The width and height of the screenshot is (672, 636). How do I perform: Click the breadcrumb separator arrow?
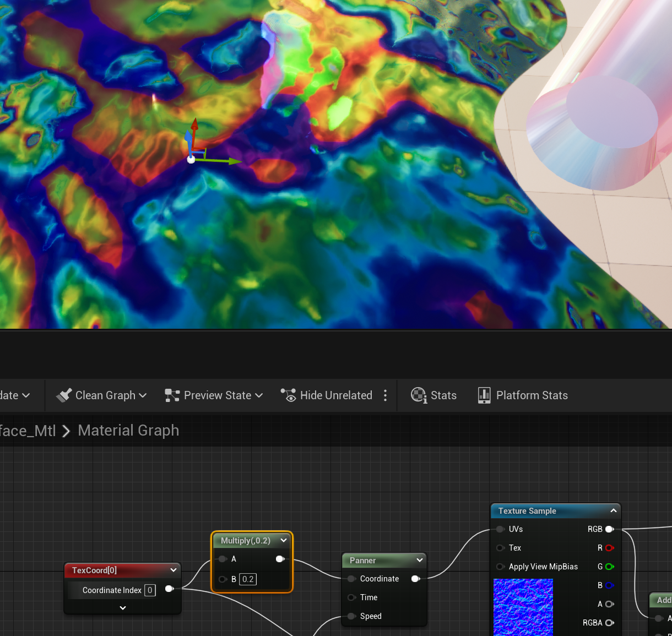66,431
